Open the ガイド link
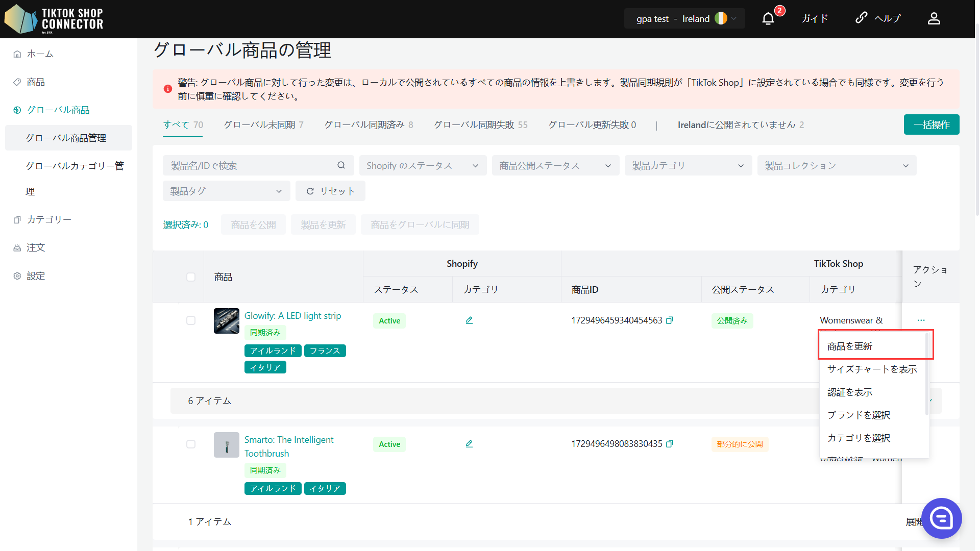This screenshot has width=980, height=551. (815, 19)
